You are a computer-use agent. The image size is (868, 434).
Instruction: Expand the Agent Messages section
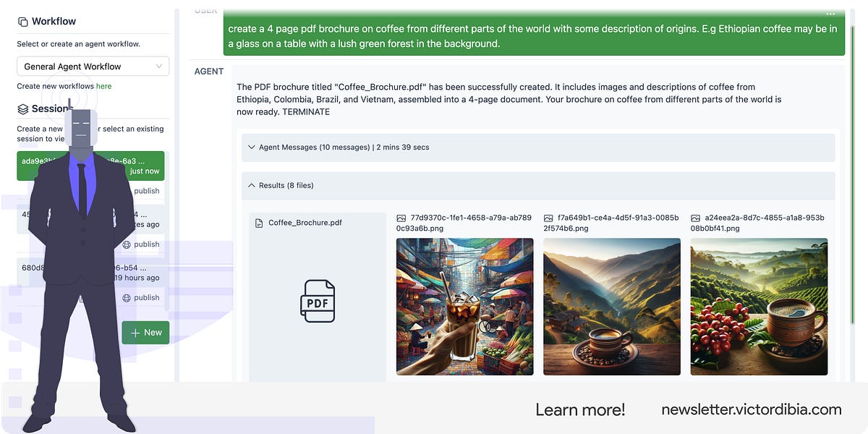(x=251, y=146)
